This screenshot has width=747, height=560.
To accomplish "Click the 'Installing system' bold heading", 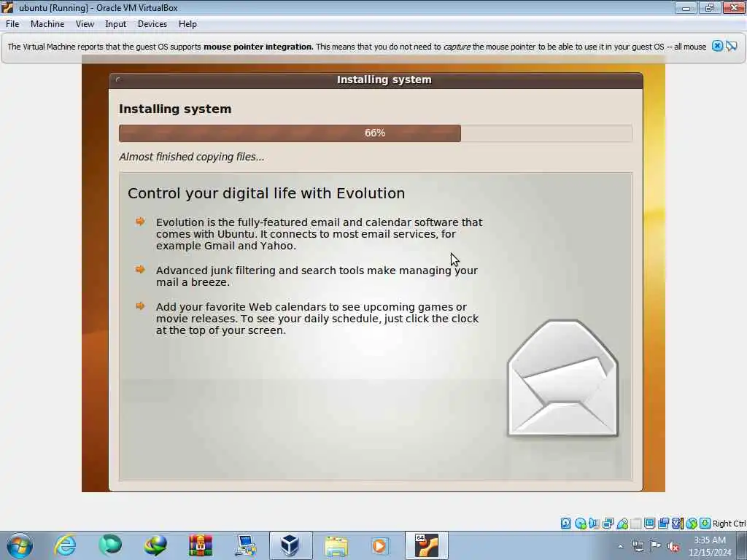I will click(175, 109).
